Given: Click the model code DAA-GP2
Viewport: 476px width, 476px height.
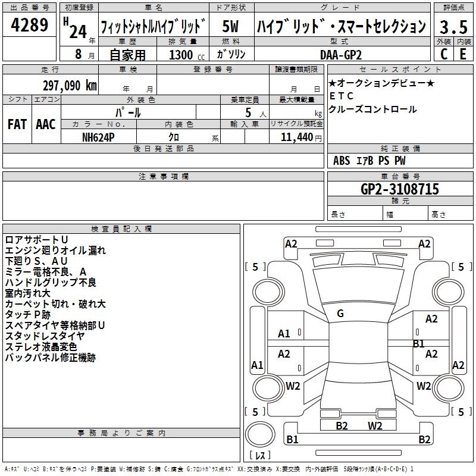Looking at the screenshot, I should click(340, 54).
